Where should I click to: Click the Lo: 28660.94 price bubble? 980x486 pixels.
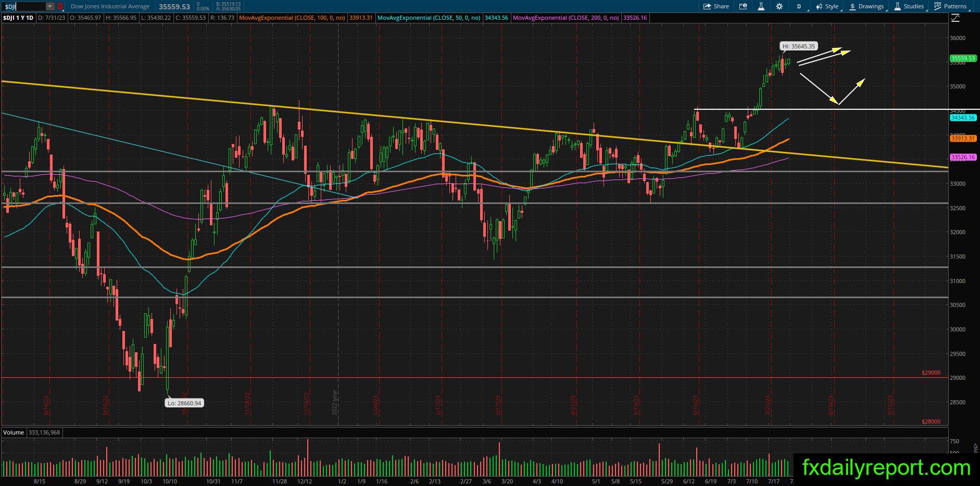click(x=184, y=403)
